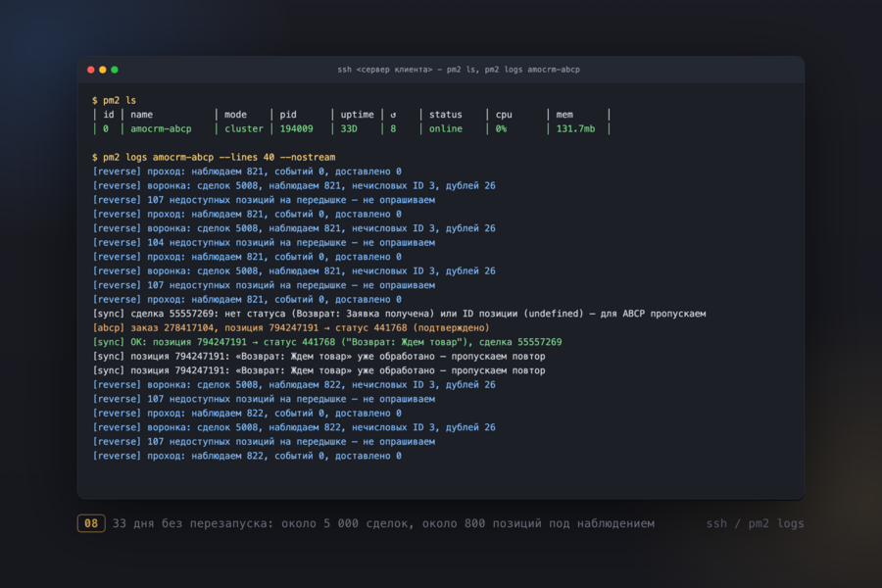
Task: Select the 'name' column header
Action: click(142, 115)
